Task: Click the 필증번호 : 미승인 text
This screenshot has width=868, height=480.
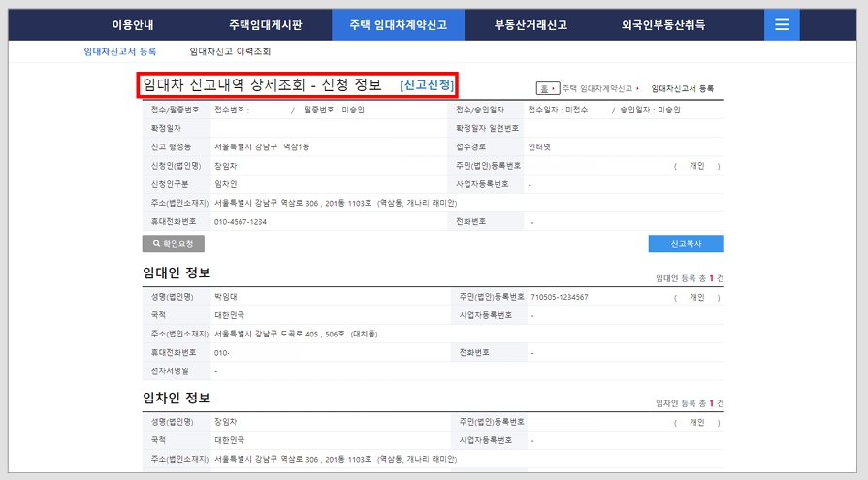Action: [x=334, y=110]
